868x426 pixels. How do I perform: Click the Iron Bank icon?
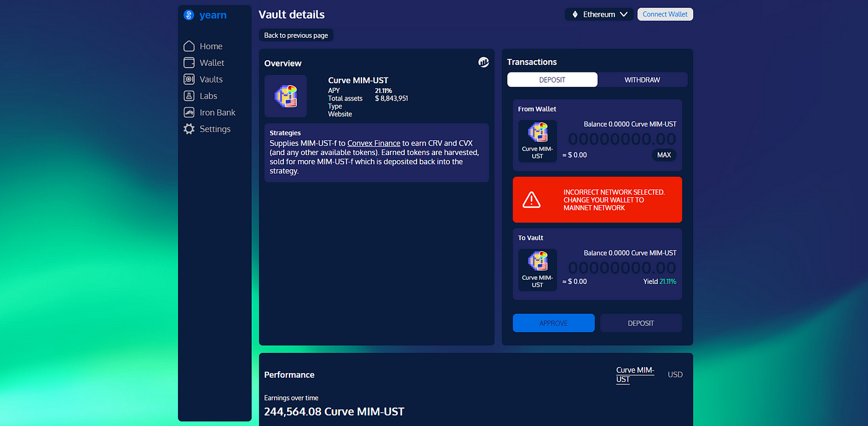pyautogui.click(x=189, y=113)
